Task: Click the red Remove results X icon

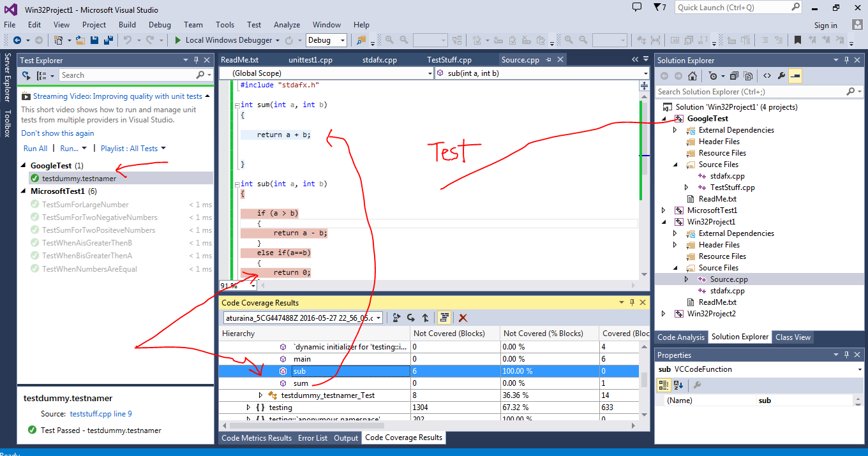Action: (463, 318)
